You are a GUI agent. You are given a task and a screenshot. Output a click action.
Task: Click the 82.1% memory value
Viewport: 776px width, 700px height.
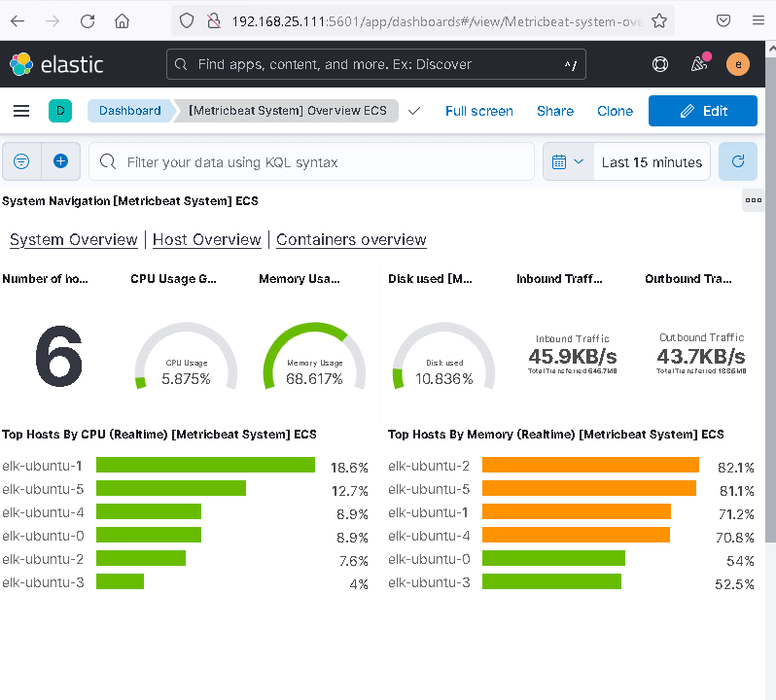pos(736,468)
